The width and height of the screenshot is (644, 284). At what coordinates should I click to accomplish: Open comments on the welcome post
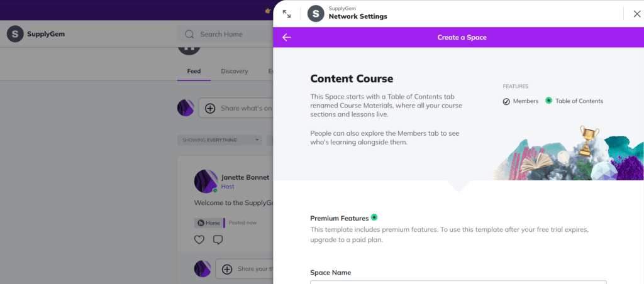218,239
